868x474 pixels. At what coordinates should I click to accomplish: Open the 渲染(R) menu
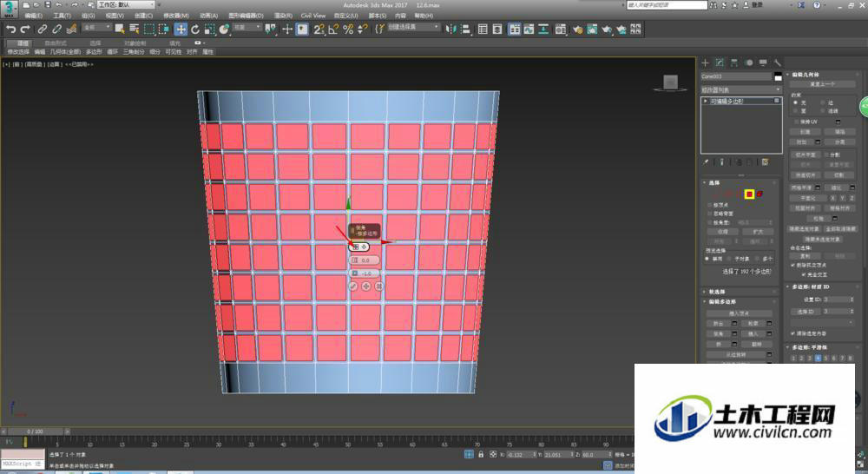[x=283, y=16]
